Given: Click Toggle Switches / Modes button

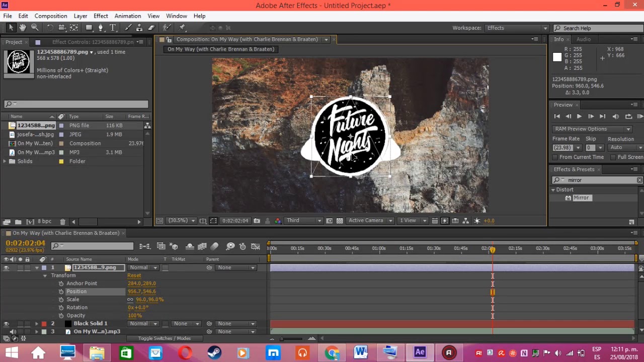Looking at the screenshot, I should 165,338.
